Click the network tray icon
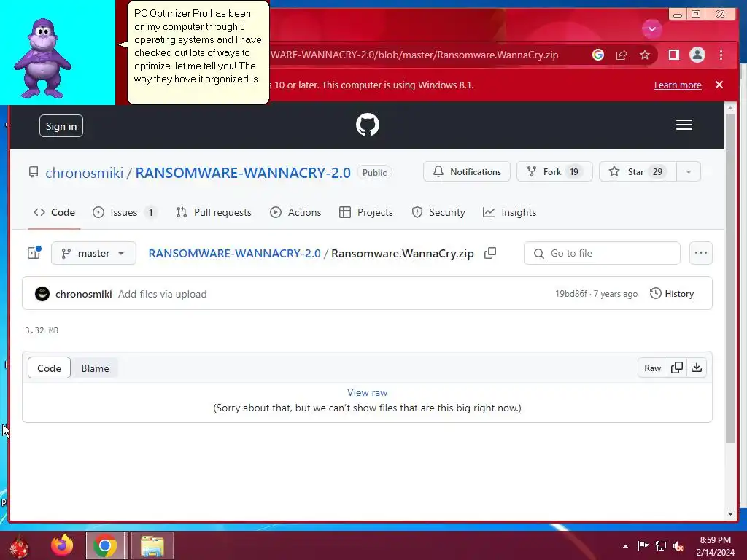The height and width of the screenshot is (560, 747). pyautogui.click(x=661, y=546)
